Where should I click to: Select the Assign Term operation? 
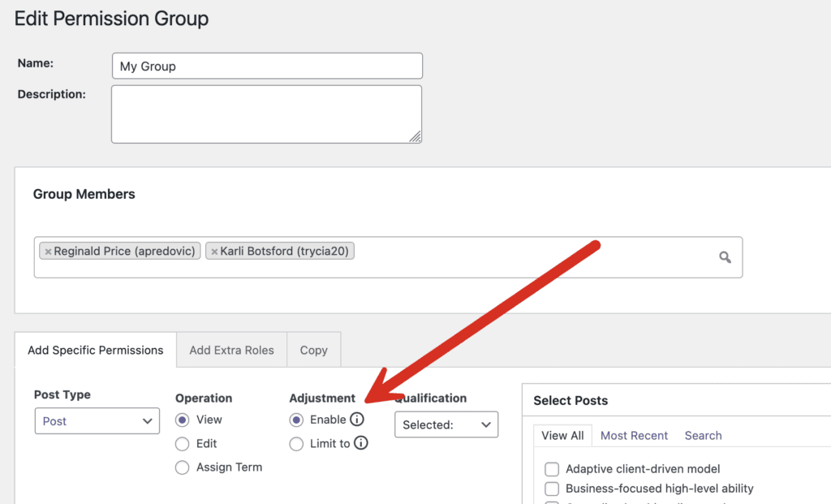pos(182,467)
